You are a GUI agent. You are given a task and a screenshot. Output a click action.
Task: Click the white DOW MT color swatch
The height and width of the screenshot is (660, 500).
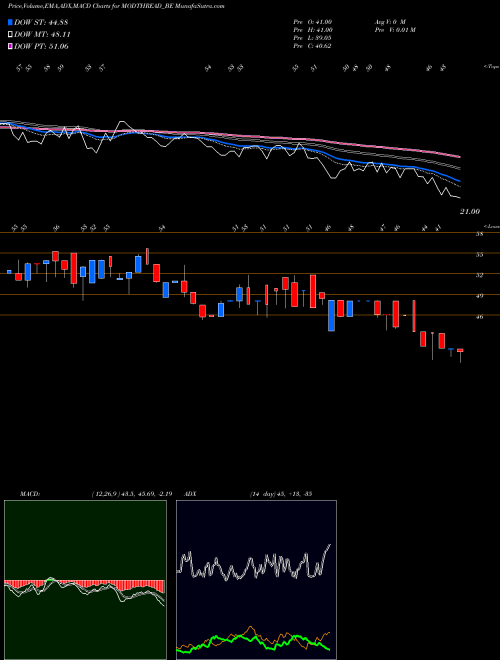coord(10,34)
